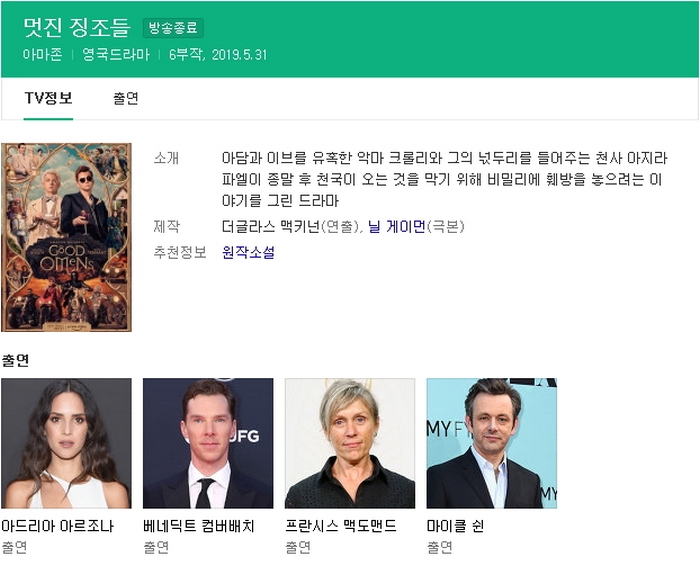Open photo above the name 프란시스 맥도맨드
This screenshot has height=566, width=700.
[x=350, y=443]
